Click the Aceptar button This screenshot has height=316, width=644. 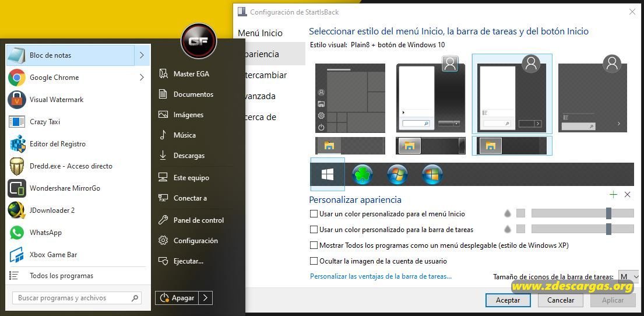(x=508, y=300)
